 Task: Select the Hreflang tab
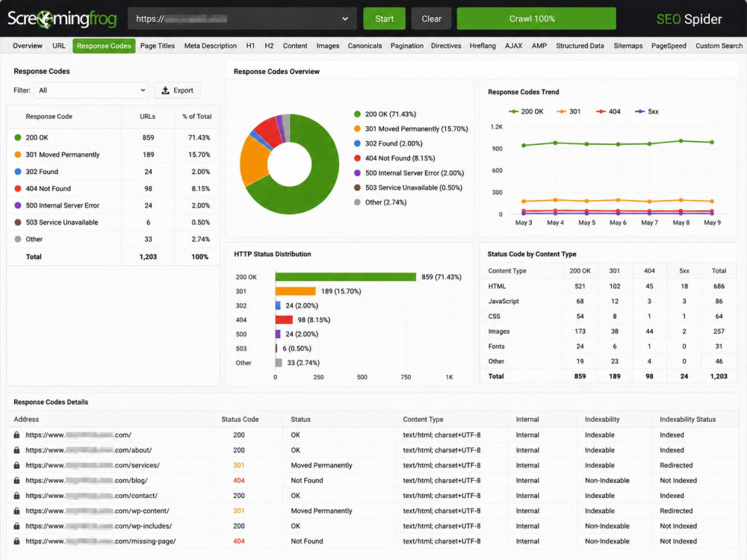point(483,46)
